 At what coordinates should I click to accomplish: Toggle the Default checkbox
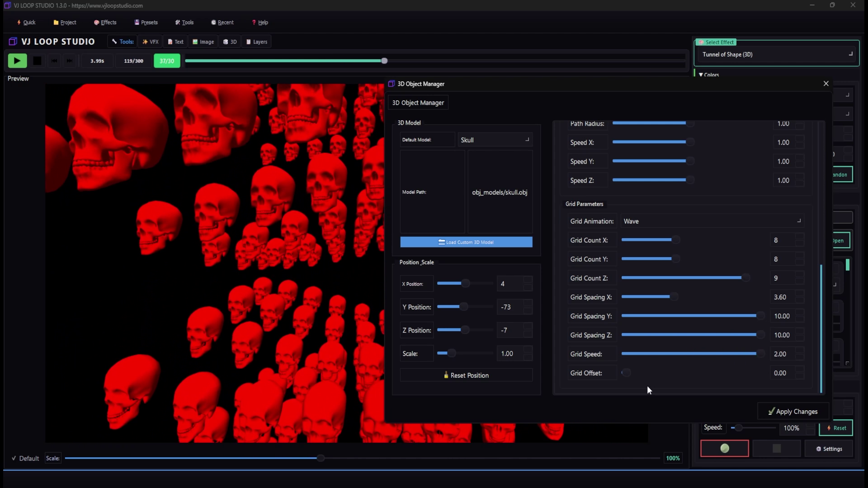[x=14, y=458]
